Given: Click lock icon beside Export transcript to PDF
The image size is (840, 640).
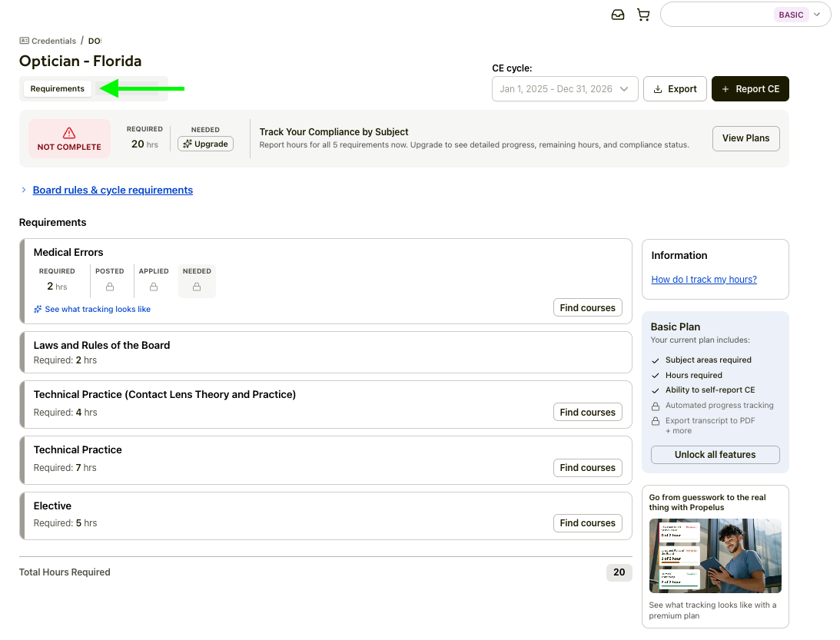Looking at the screenshot, I should [x=656, y=421].
